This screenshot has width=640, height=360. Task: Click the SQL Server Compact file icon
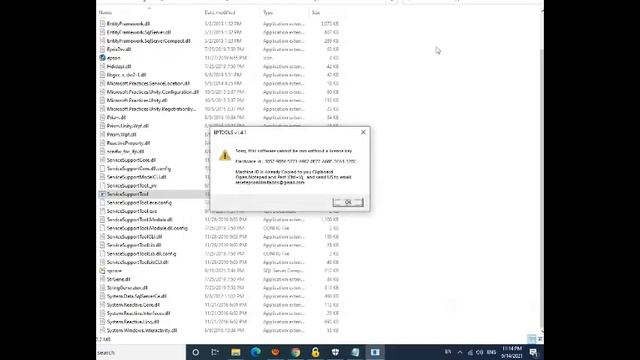(102, 271)
